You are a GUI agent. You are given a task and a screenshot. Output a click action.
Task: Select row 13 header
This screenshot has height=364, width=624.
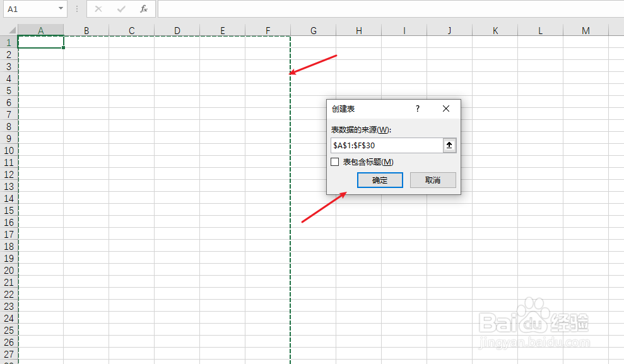[x=9, y=186]
